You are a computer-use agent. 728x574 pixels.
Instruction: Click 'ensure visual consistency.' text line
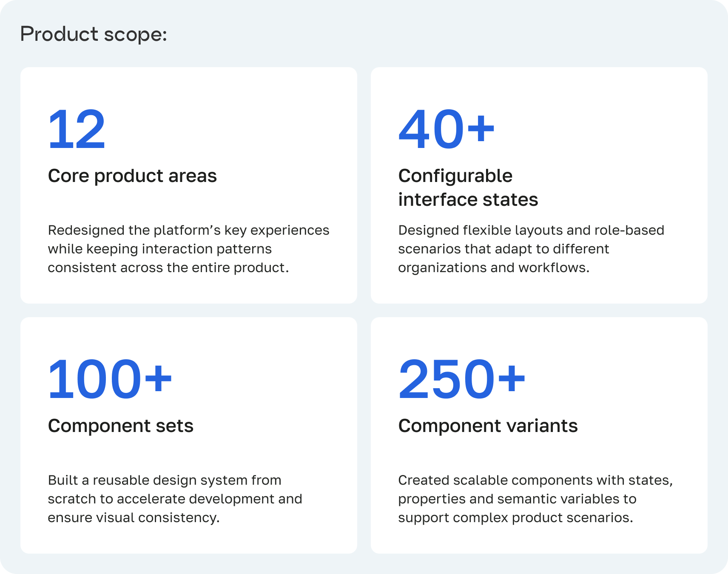click(x=134, y=517)
